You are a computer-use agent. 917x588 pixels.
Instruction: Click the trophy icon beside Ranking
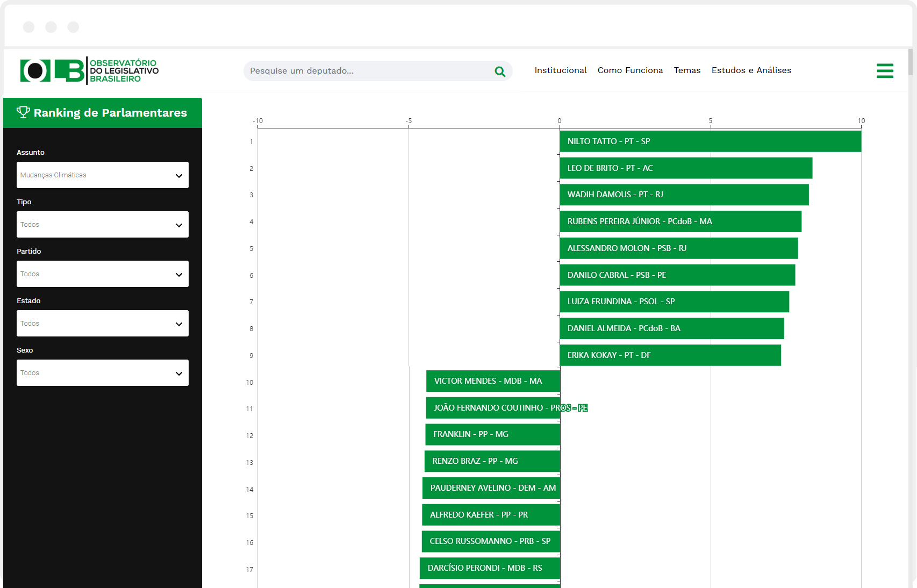click(23, 112)
